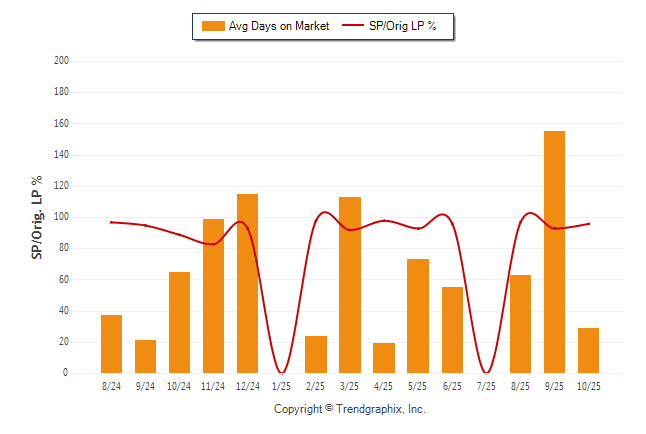Click the orange bar for 8/24
The width and height of the screenshot is (646, 434).
click(x=111, y=344)
